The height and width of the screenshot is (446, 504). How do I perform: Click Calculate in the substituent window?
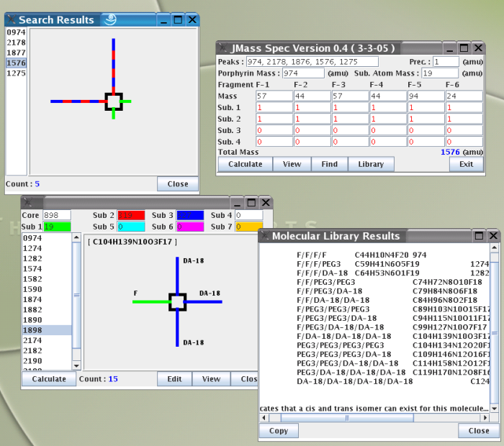coord(49,379)
